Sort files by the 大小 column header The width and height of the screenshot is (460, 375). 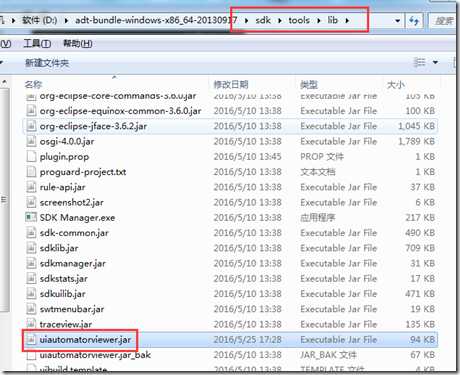[x=396, y=85]
